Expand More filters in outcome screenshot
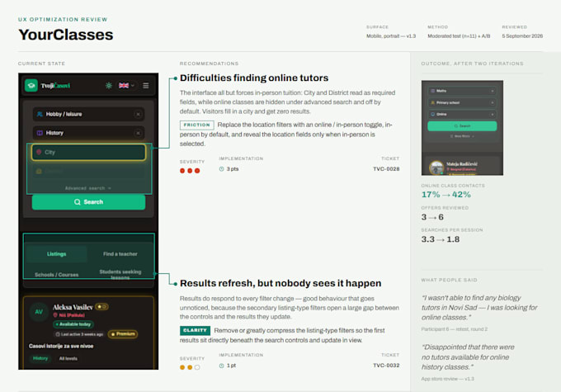Image resolution: width=561 pixels, height=392 pixels. 462,136
